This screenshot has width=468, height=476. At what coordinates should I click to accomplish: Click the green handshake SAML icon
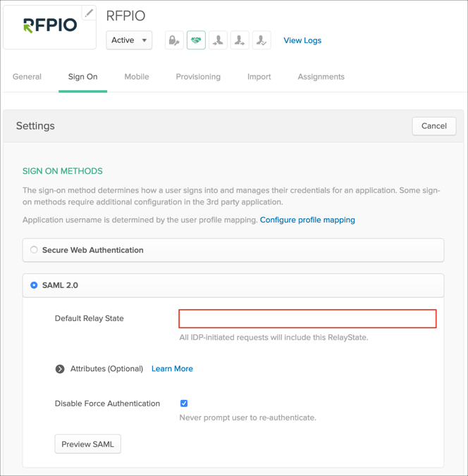(196, 40)
